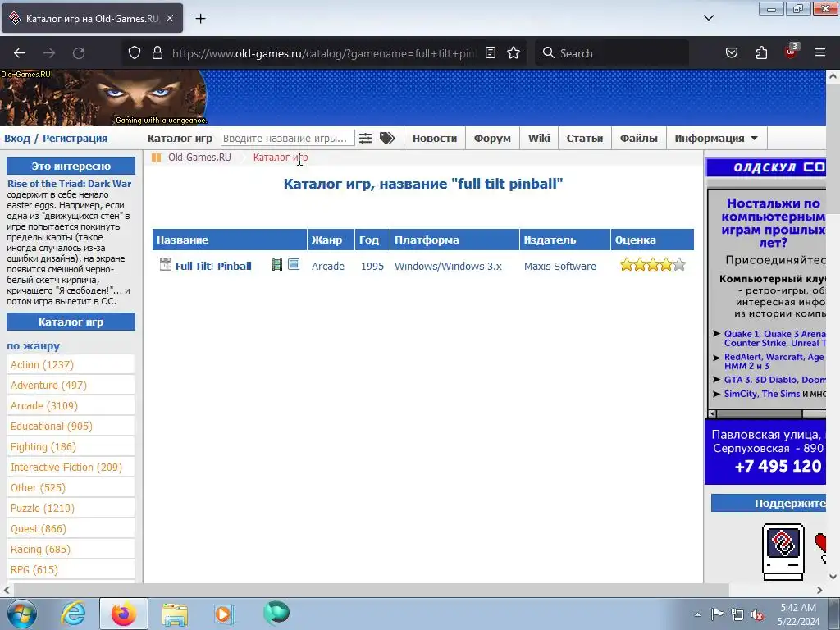Open the Форум menu item

pyautogui.click(x=492, y=138)
